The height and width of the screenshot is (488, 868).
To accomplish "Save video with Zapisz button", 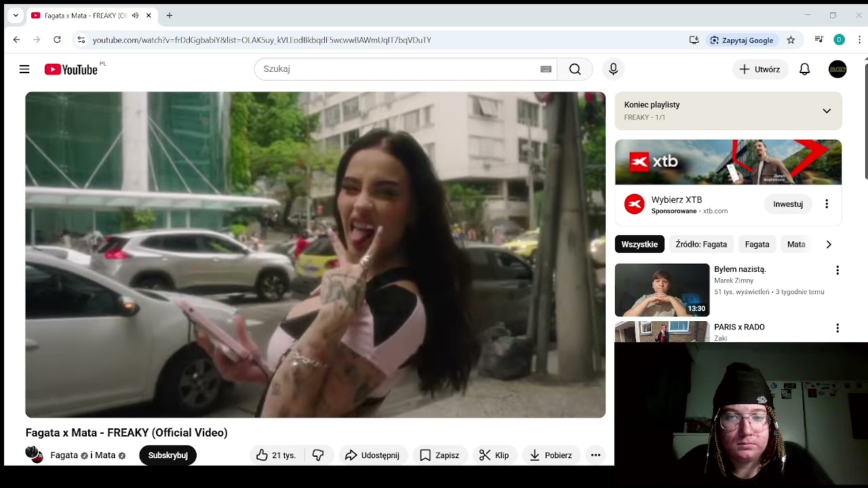I will point(439,455).
